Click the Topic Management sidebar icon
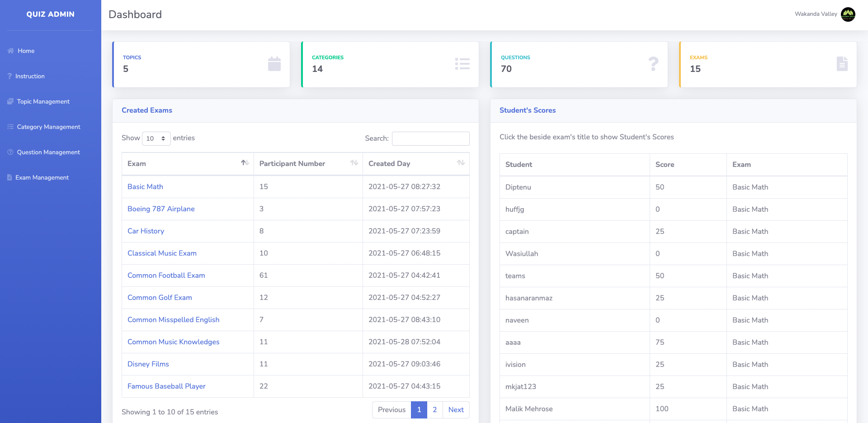 tap(10, 101)
